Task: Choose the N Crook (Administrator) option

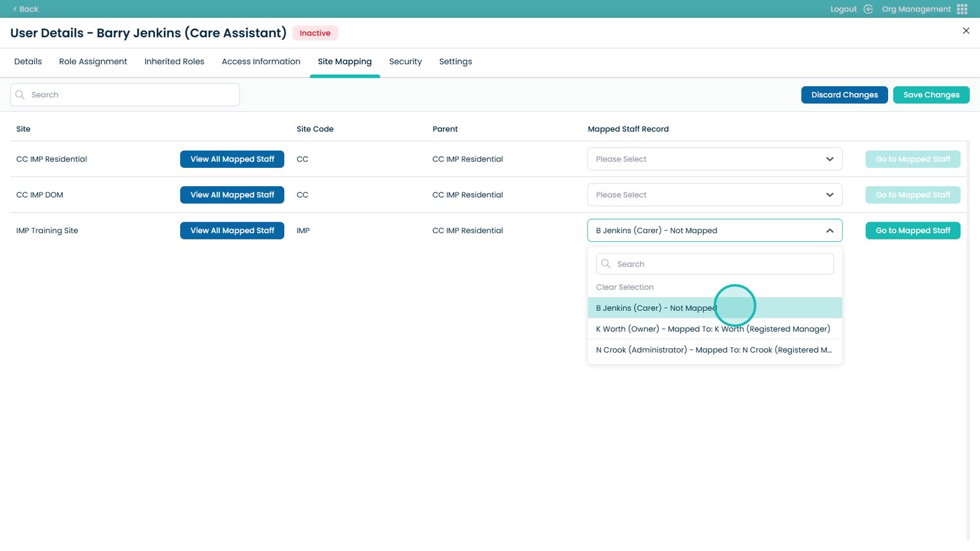Action: click(713, 350)
